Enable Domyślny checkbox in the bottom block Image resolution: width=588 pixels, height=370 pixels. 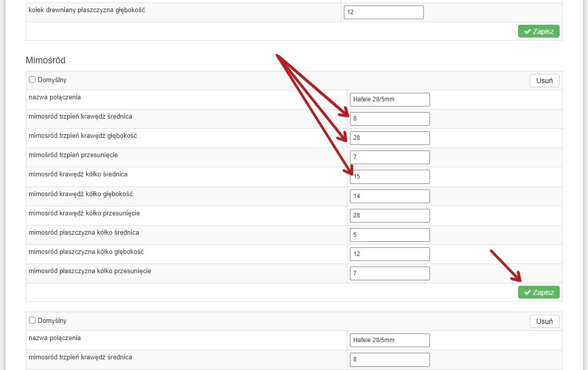[x=32, y=320]
